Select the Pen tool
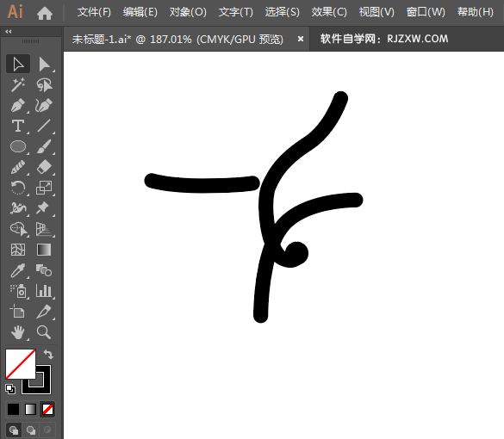Image resolution: width=504 pixels, height=439 pixels. 18,105
